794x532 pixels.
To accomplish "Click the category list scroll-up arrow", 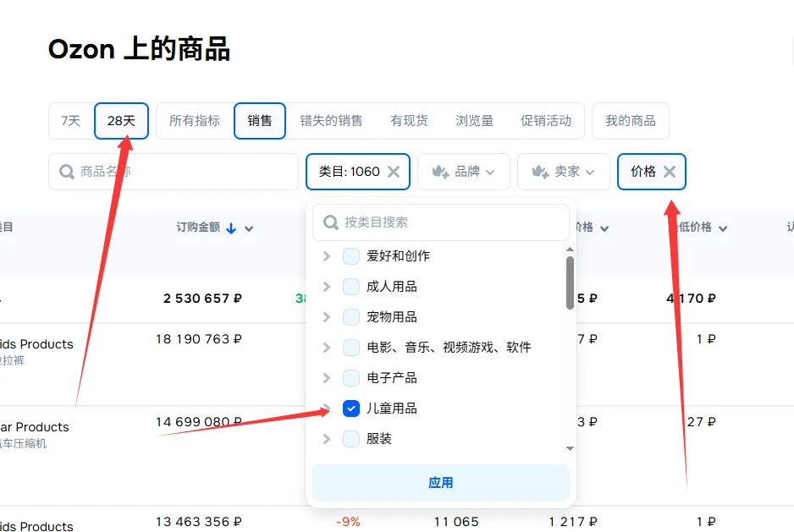I will click(x=571, y=249).
